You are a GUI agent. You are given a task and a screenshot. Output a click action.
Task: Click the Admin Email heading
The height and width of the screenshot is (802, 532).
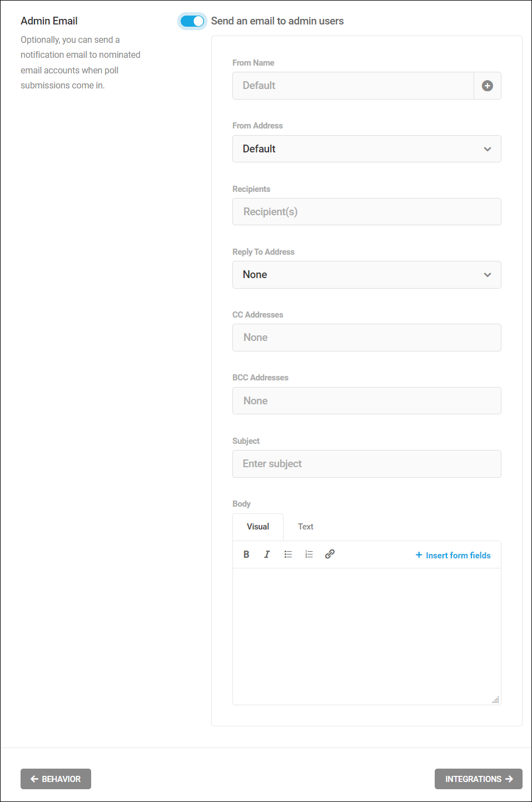49,21
